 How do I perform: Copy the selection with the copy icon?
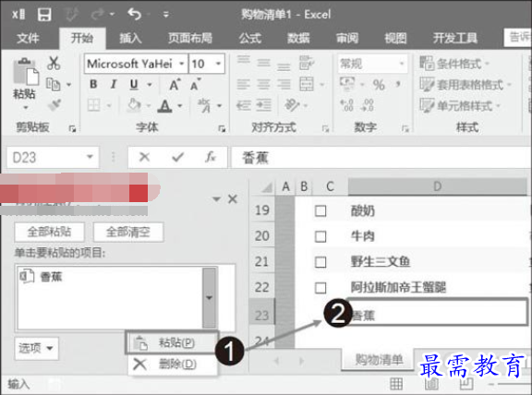click(x=54, y=84)
